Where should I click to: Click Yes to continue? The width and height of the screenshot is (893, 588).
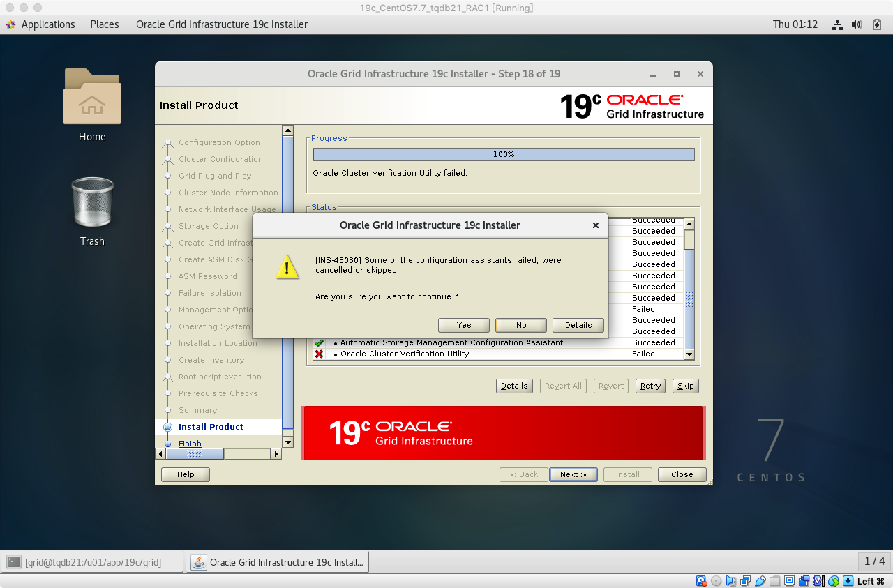[x=464, y=325]
